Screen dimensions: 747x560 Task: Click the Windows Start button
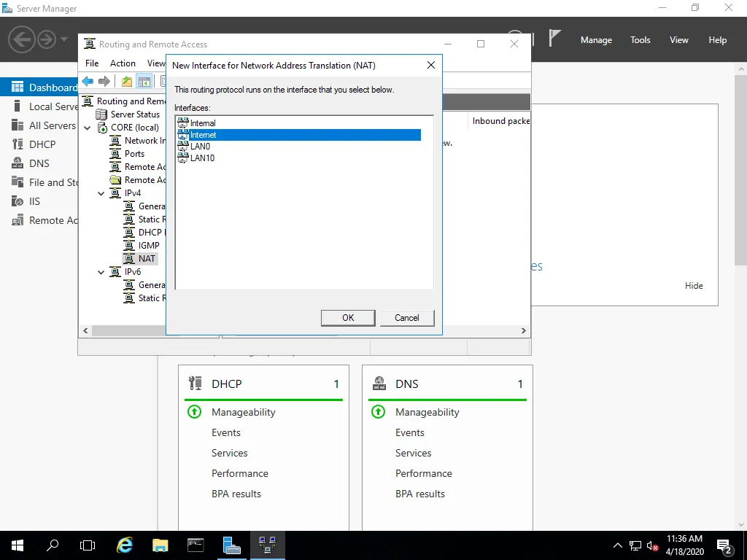tap(17, 545)
